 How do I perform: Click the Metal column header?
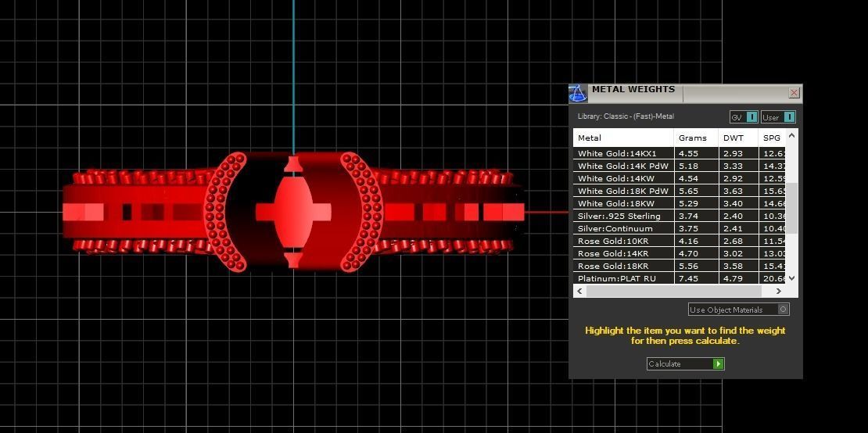pos(623,138)
